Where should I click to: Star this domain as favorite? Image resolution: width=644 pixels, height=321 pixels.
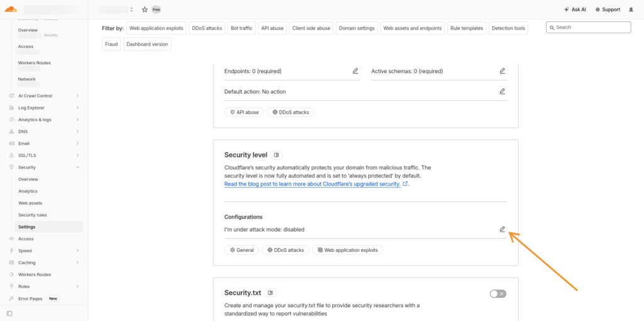coord(145,9)
